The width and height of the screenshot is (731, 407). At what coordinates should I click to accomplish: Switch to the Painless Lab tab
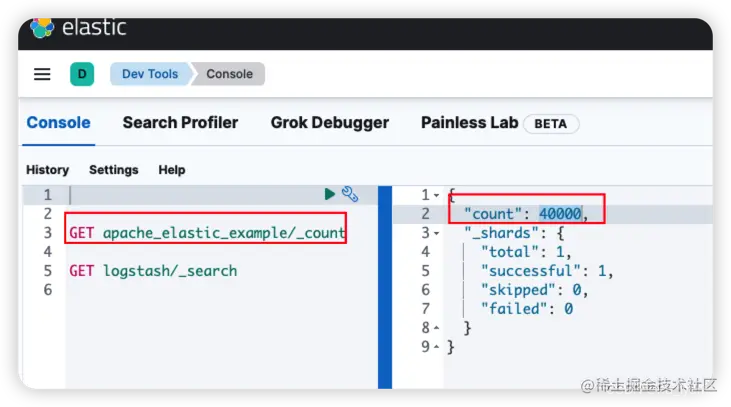(469, 123)
